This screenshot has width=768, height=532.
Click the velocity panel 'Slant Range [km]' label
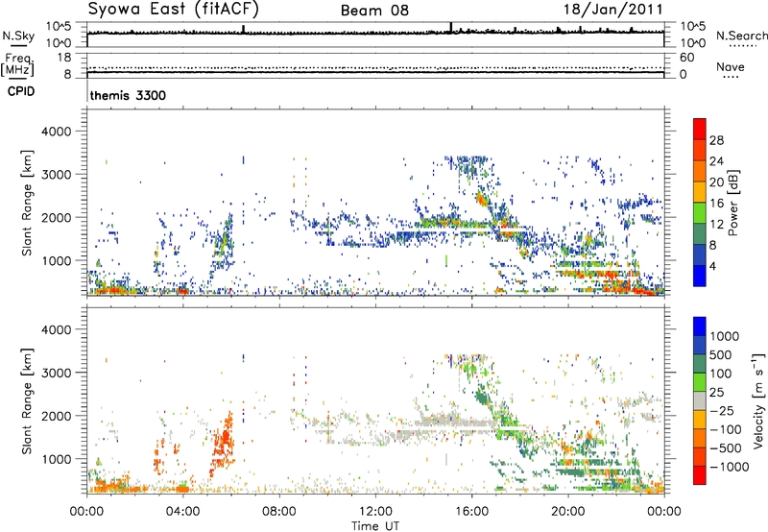pos(27,400)
